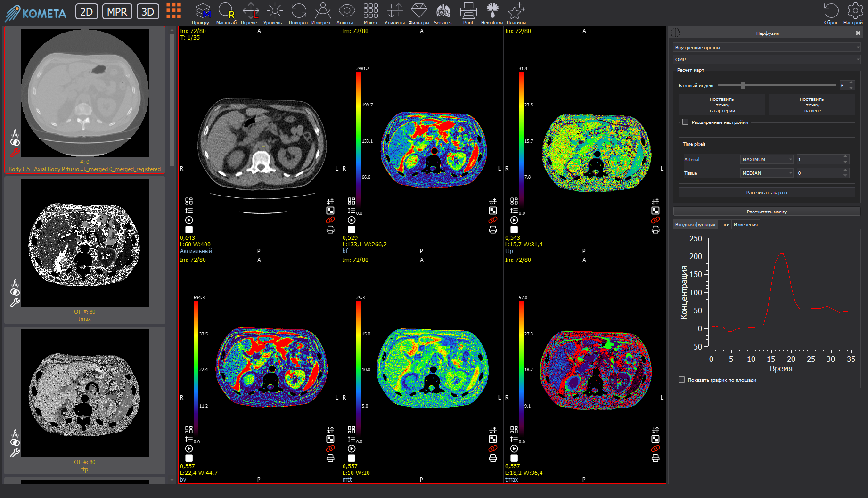Select the ttp series thumbnail
The height and width of the screenshot is (498, 868).
coord(85,400)
